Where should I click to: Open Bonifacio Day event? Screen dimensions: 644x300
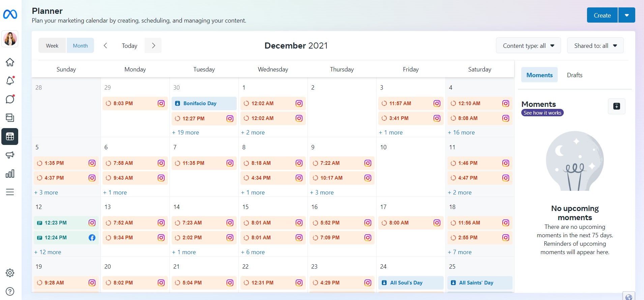coord(204,103)
